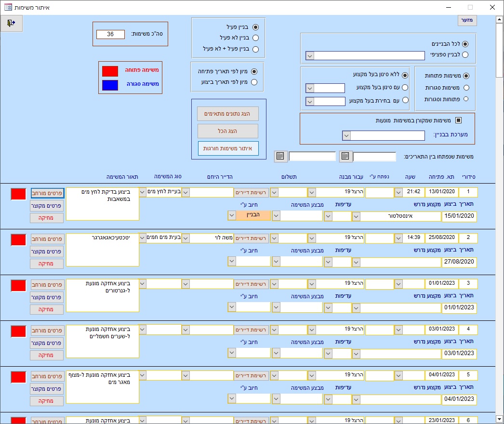Image resolution: width=504 pixels, height=424 pixels.
Task: Click the red משימה פתוחה legend swatch
Action: coord(110,71)
